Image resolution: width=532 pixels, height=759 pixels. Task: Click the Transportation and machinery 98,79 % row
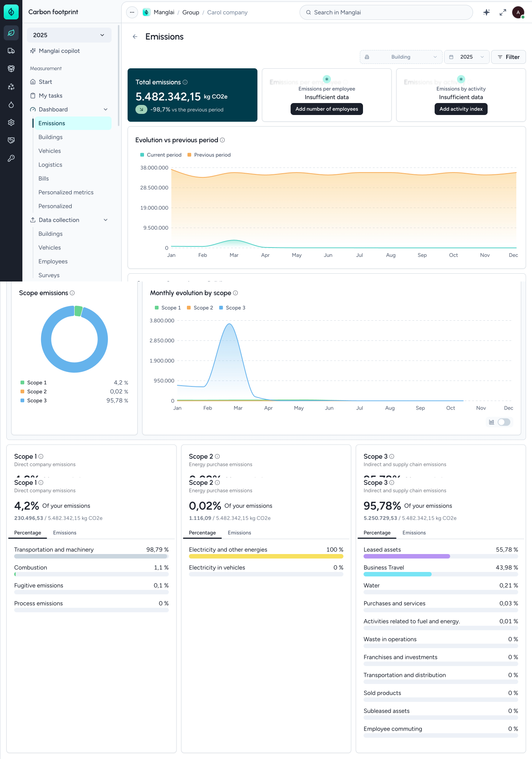[x=91, y=553]
